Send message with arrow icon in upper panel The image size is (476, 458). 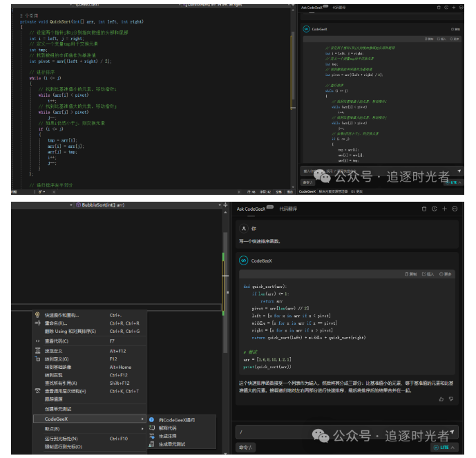459,171
